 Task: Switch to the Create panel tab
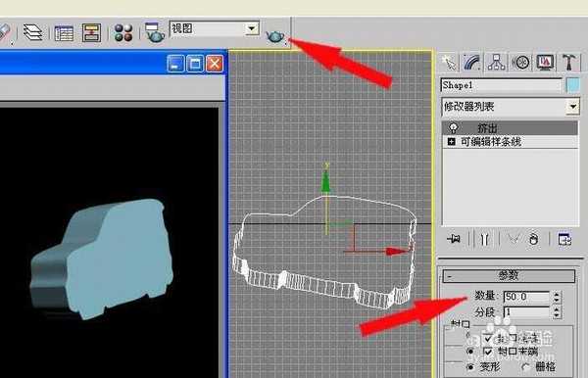pyautogui.click(x=449, y=63)
